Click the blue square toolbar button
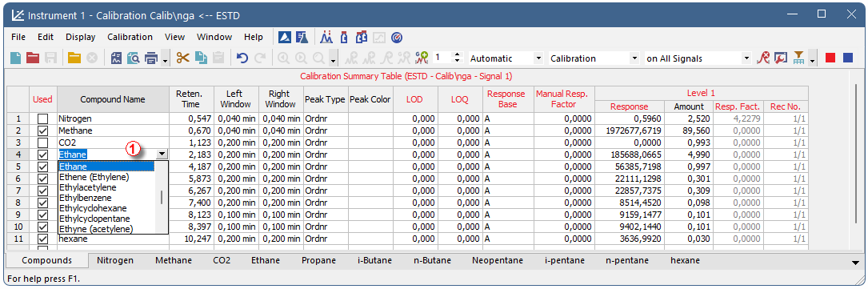 point(848,58)
